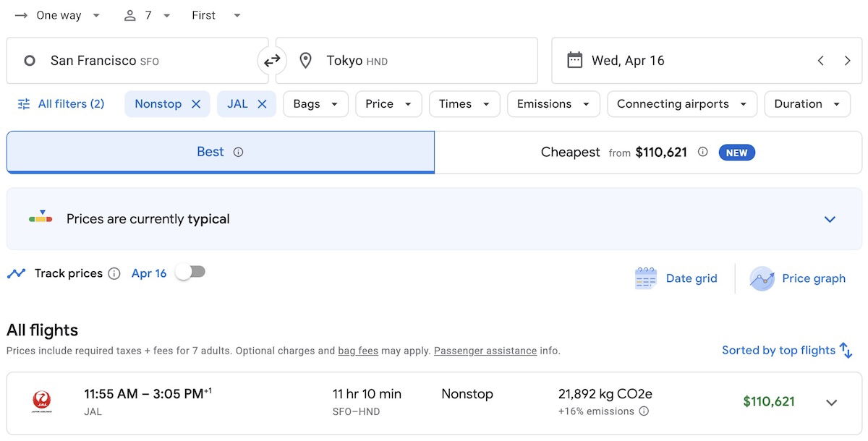The height and width of the screenshot is (441, 868).
Task: Click the San Francisco origin field
Action: [137, 61]
